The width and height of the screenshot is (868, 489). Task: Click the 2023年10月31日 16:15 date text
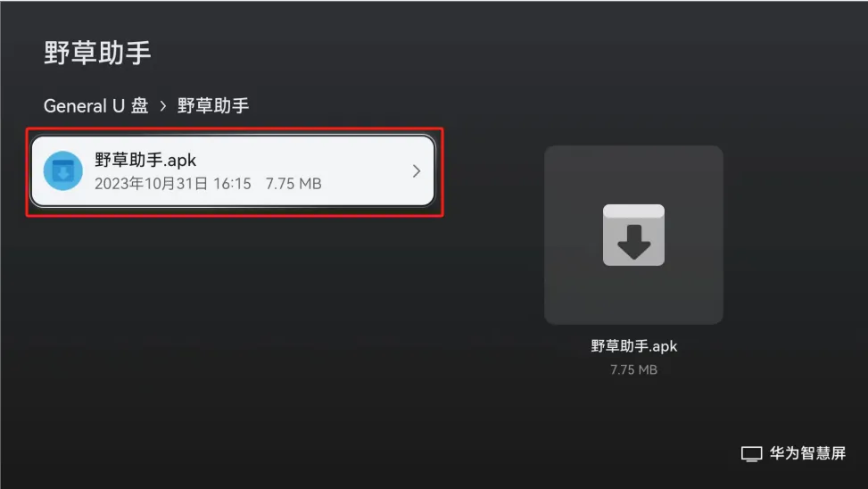[173, 184]
